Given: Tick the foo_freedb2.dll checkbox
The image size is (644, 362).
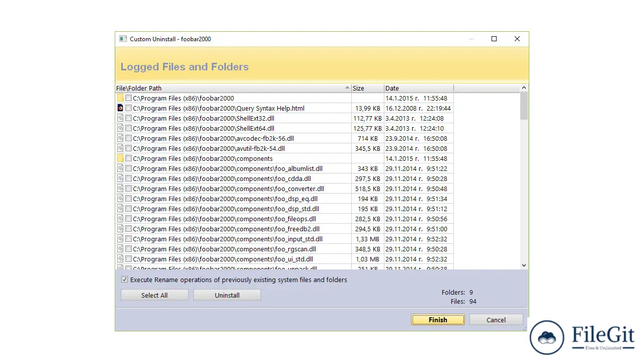Looking at the screenshot, I should point(129,229).
